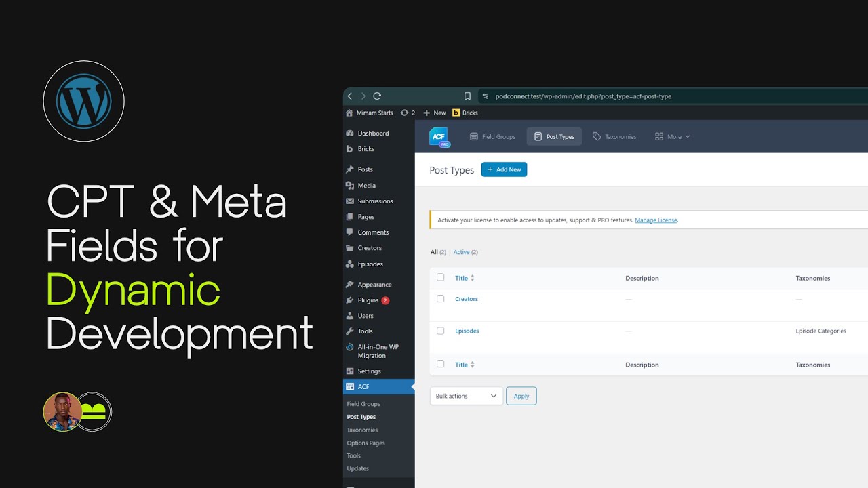Screen dimensions: 868x488
Task: Open the Manage License link
Action: coord(656,220)
